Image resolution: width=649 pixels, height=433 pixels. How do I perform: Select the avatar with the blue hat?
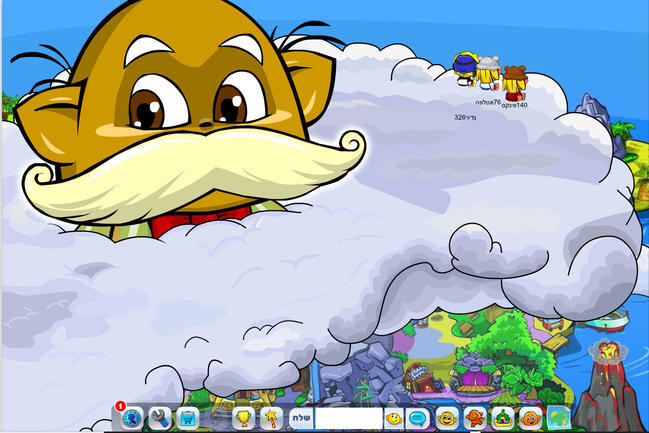click(x=465, y=69)
